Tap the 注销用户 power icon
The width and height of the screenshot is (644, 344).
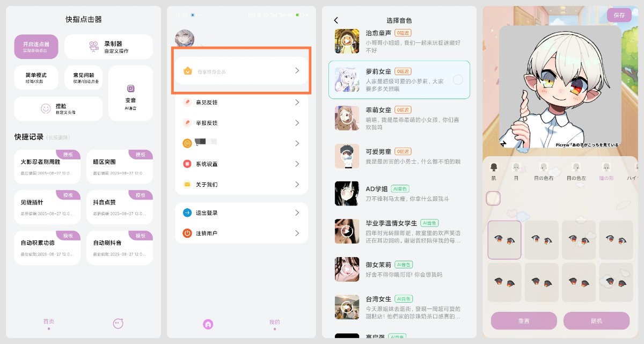187,233
